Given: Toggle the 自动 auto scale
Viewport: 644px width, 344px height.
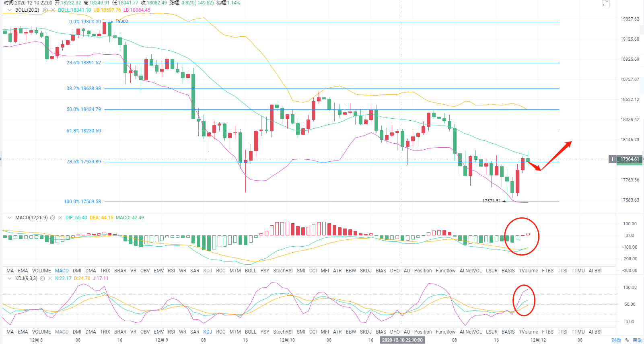Looking at the screenshot, I should point(638,340).
